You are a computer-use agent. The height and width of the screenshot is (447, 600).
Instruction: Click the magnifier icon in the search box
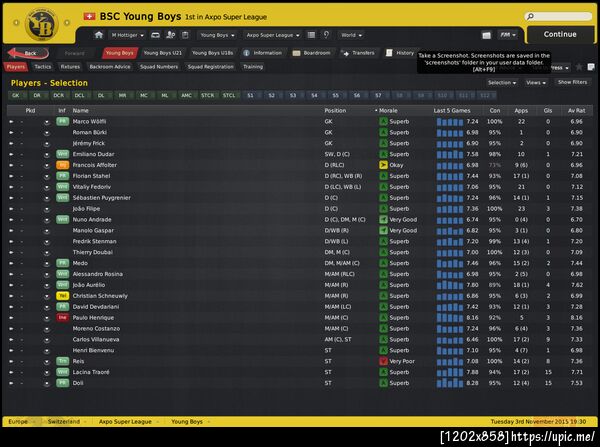tap(530, 16)
